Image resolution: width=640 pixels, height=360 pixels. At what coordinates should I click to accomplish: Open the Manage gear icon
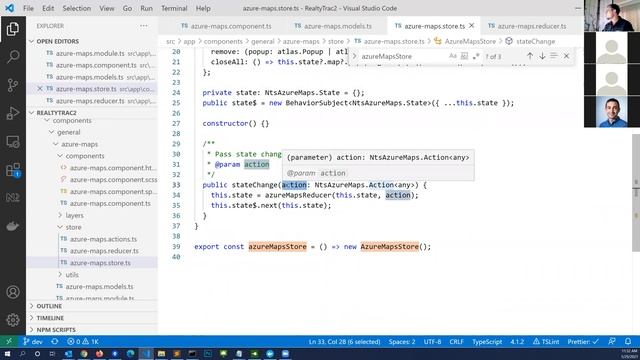13,320
